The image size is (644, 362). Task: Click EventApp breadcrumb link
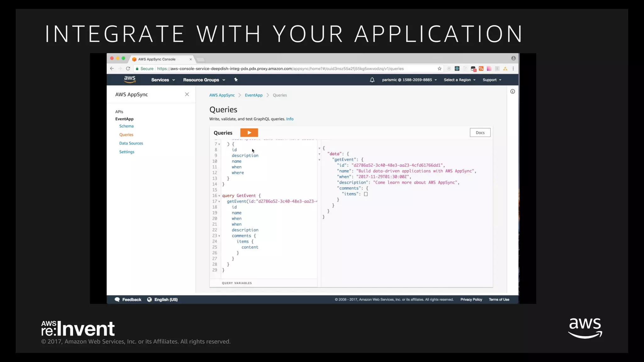[x=253, y=95]
